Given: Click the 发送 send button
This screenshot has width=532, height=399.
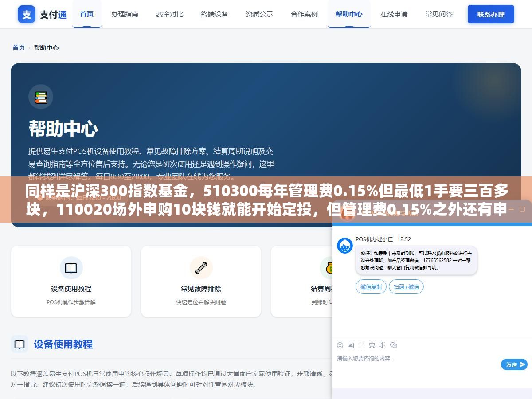Looking at the screenshot, I should [514, 364].
